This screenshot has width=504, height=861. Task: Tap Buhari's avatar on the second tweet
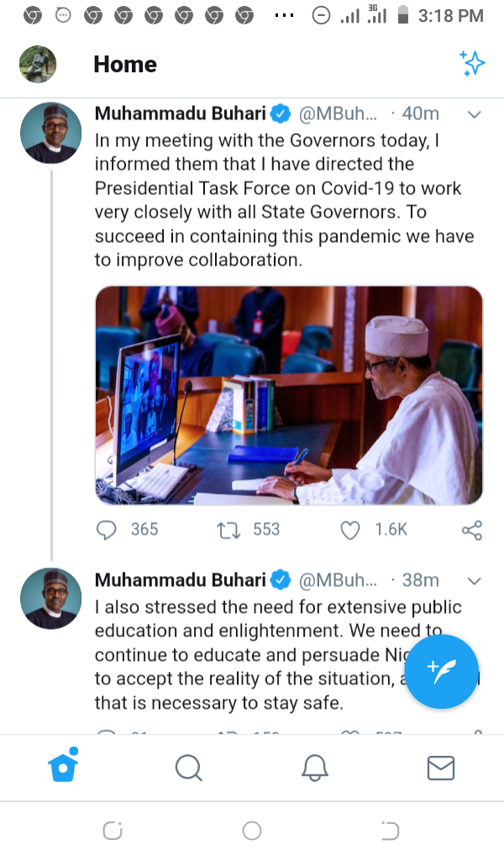(x=51, y=599)
